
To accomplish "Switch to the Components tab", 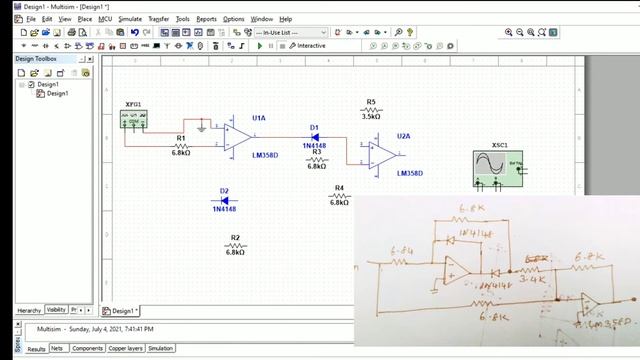I will point(87,348).
